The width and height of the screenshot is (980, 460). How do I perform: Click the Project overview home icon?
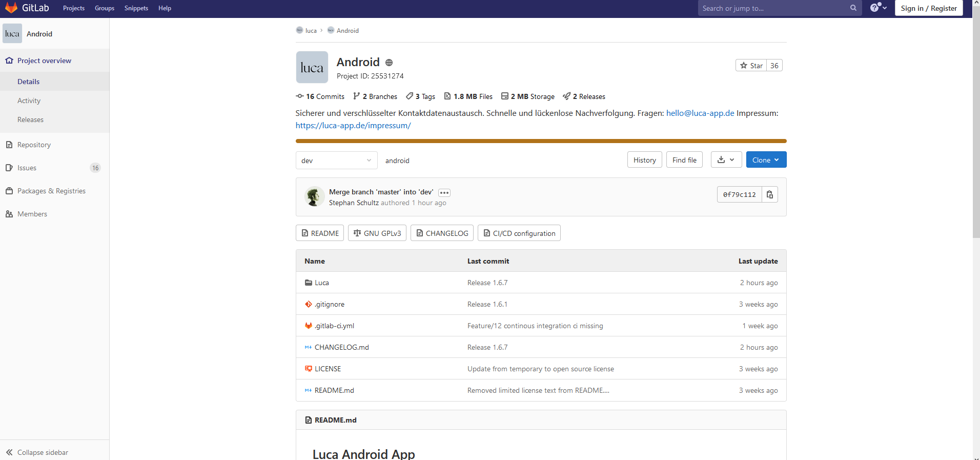[9, 61]
